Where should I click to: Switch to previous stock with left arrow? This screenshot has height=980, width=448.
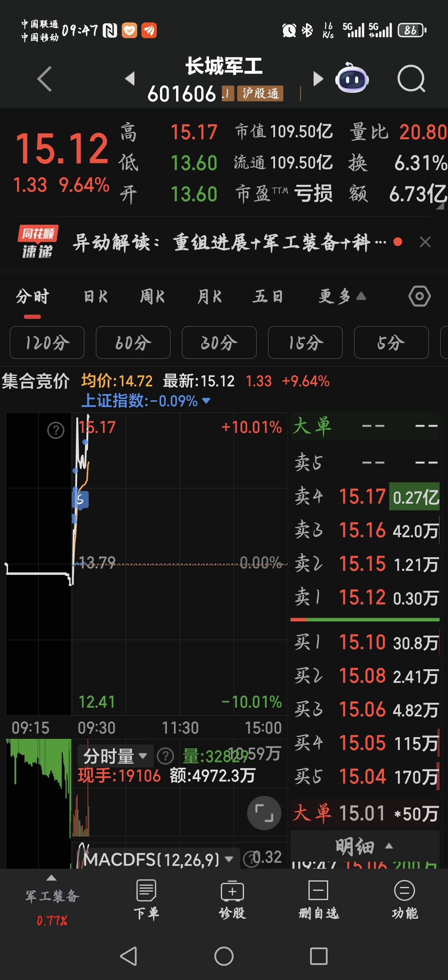pos(130,78)
